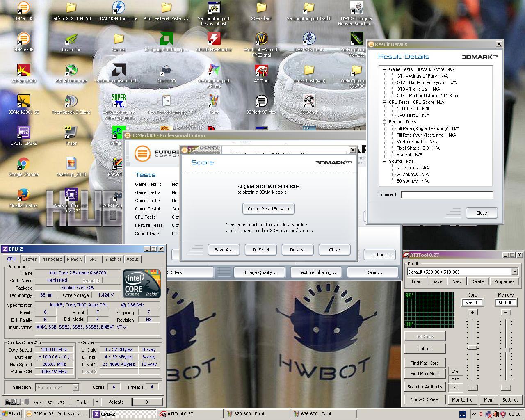Image resolution: width=525 pixels, height=420 pixels.
Task: Switch to the Caches tab in CPU-Z
Action: (x=30, y=259)
